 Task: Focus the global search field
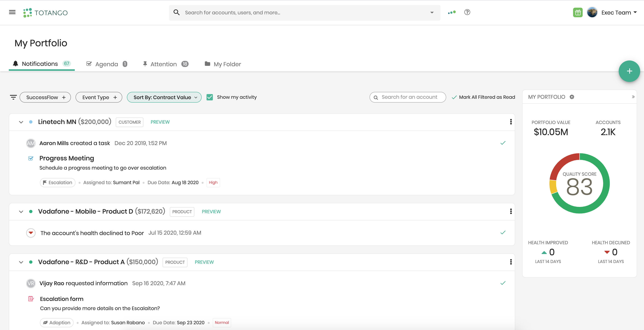click(305, 12)
